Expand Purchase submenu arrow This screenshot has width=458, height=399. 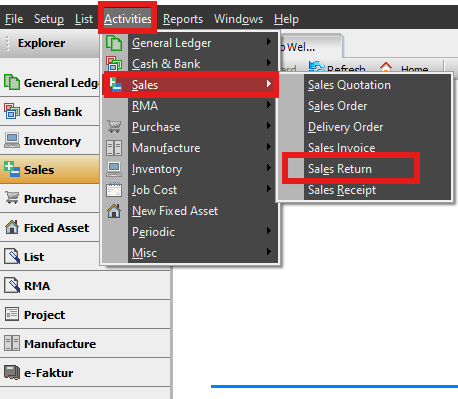tap(268, 126)
